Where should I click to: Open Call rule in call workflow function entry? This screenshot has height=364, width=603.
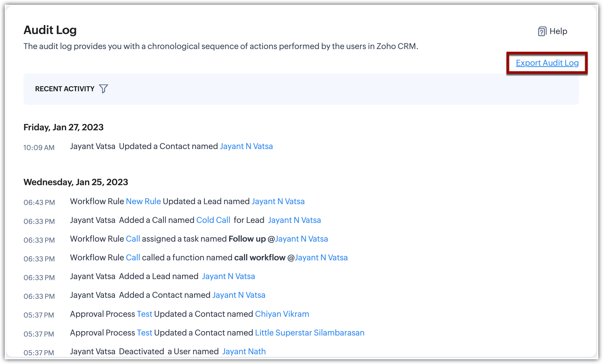(x=133, y=257)
